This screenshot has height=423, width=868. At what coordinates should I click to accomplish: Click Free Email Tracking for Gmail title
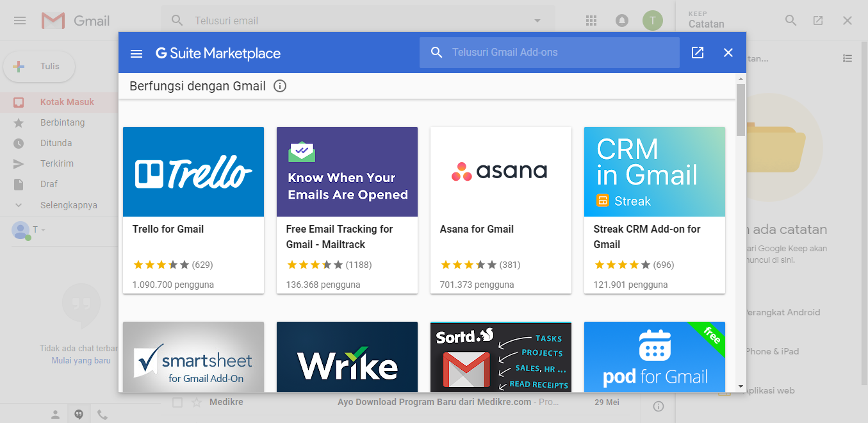(340, 236)
